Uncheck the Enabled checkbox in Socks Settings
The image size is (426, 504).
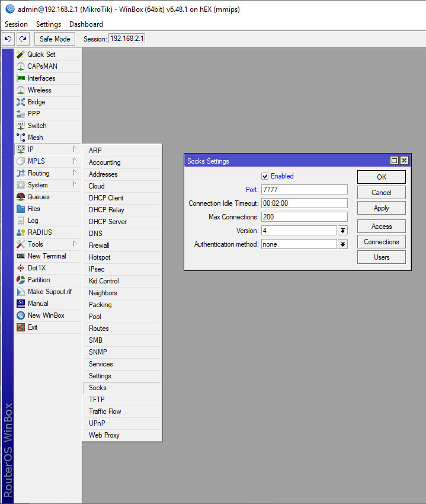point(265,176)
